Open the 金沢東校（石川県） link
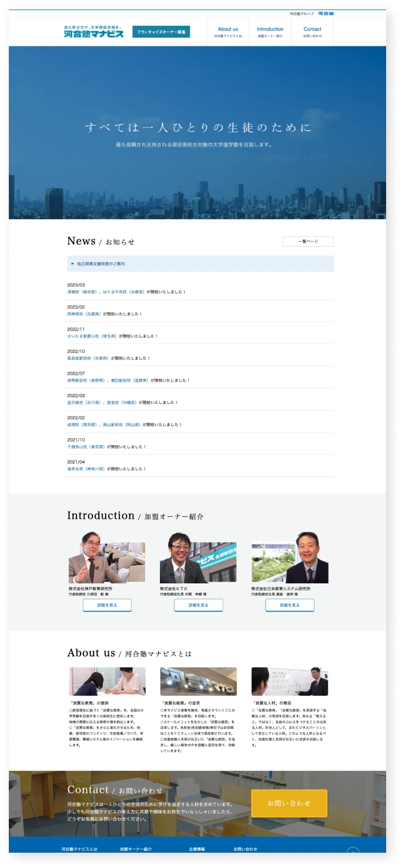Screen dimensions: 402x868 point(85,403)
